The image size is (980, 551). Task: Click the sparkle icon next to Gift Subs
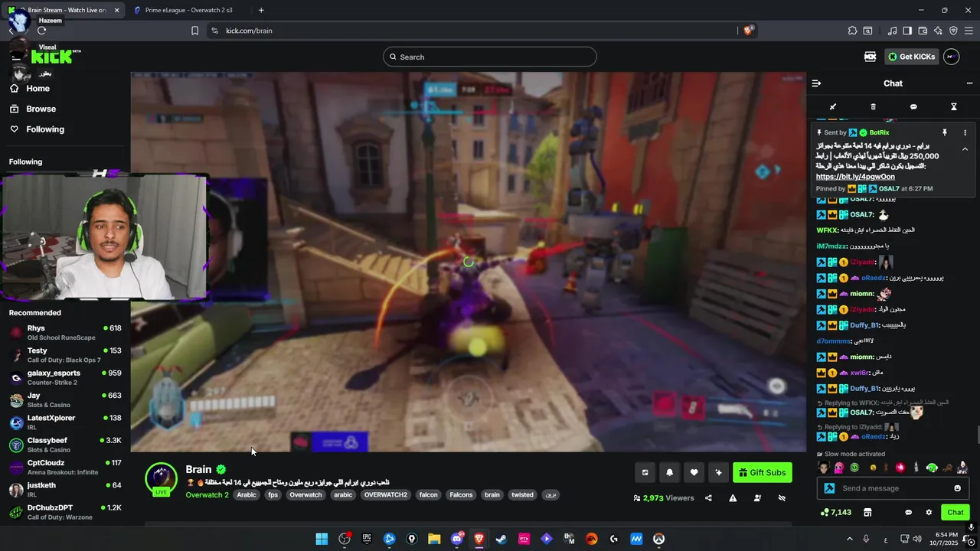point(718,473)
